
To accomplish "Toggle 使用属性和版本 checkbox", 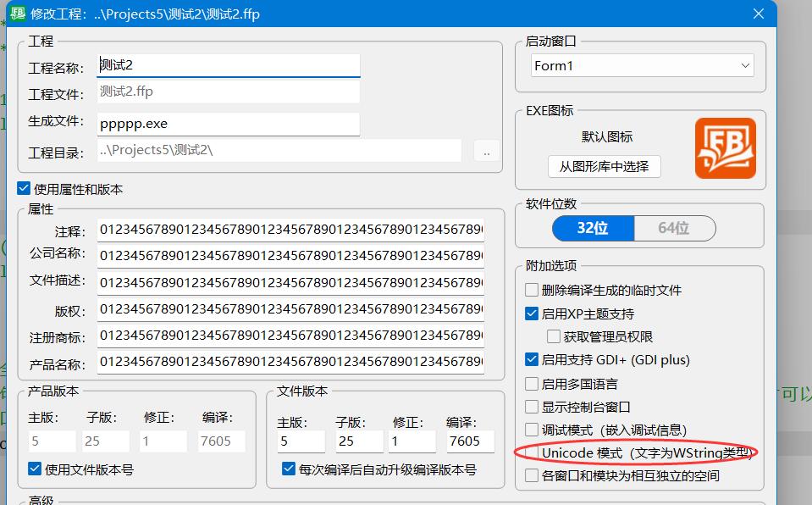I will pyautogui.click(x=24, y=189).
